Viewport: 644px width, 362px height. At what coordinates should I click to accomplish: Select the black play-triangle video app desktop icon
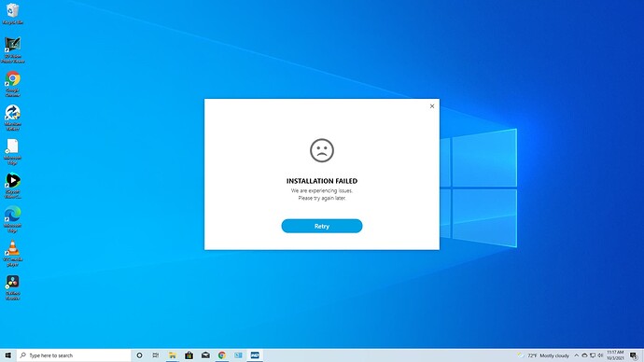pyautogui.click(x=12, y=186)
